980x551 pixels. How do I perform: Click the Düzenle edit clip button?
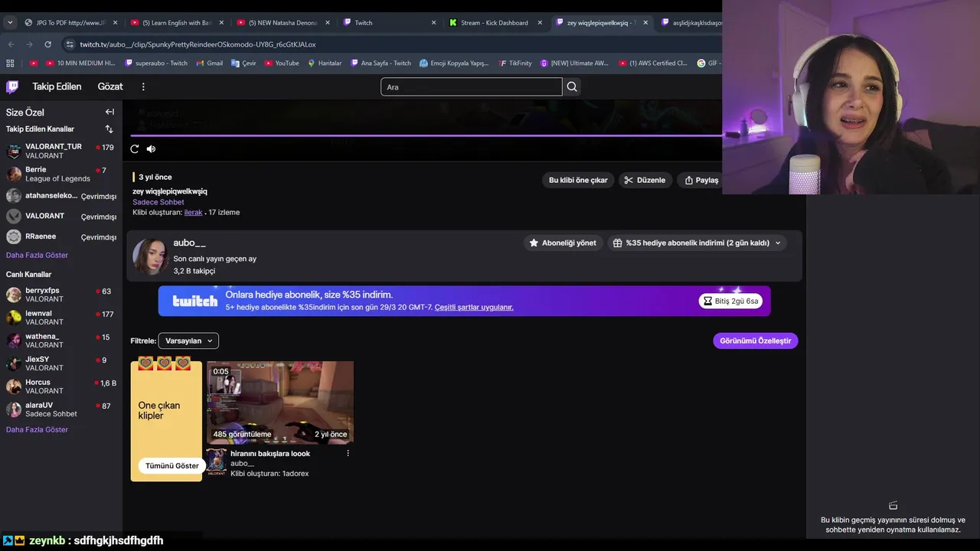point(645,180)
